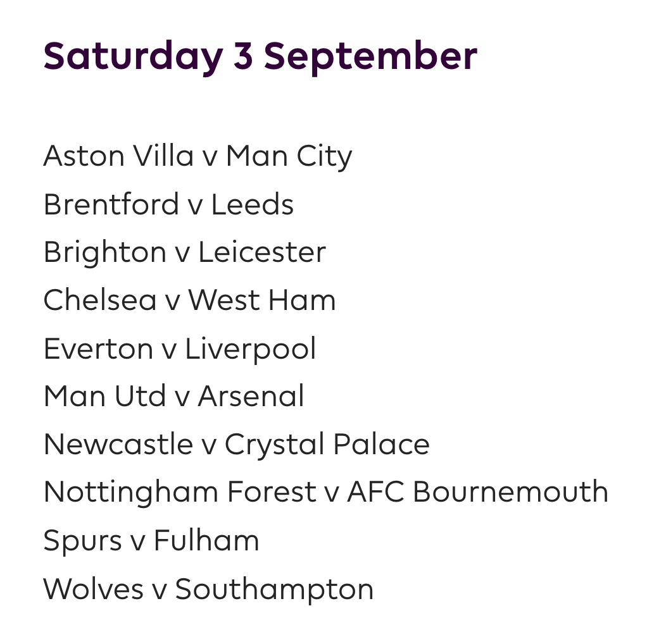Click the Liverpool team name

251,349
